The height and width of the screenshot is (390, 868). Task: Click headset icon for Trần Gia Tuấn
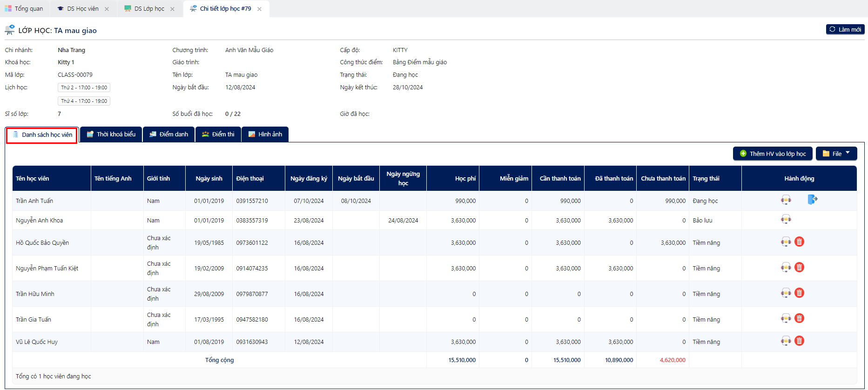(786, 318)
